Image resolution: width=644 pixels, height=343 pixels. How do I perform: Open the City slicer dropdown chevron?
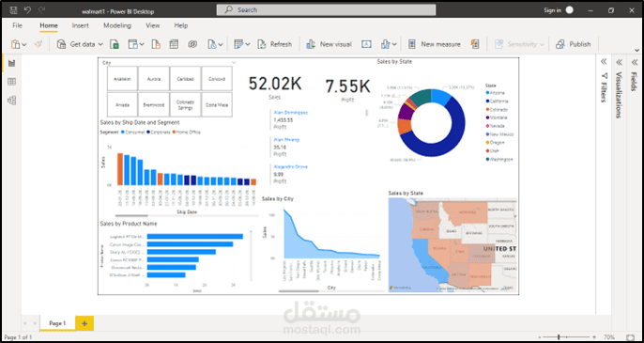pos(234,63)
